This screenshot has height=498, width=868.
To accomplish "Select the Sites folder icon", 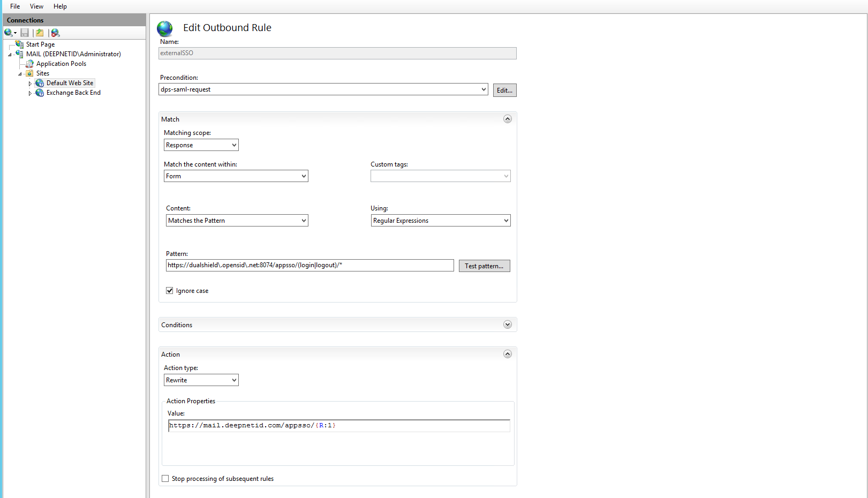I will pyautogui.click(x=30, y=73).
